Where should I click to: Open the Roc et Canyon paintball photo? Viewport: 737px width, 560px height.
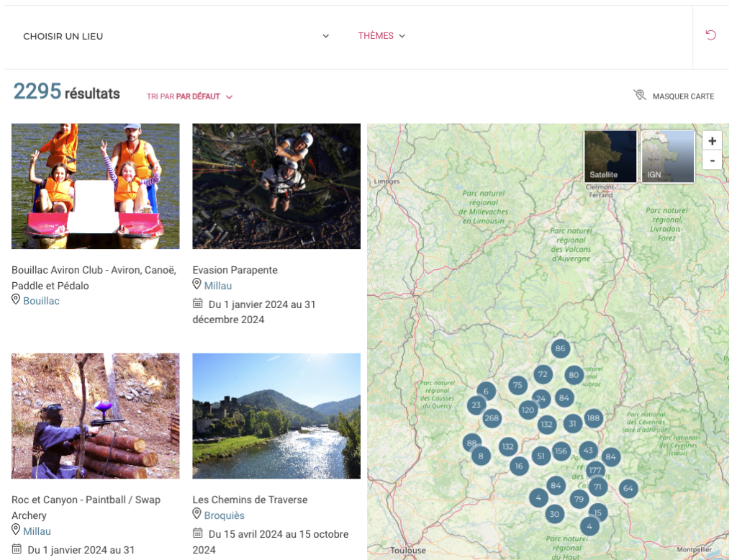coord(95,415)
